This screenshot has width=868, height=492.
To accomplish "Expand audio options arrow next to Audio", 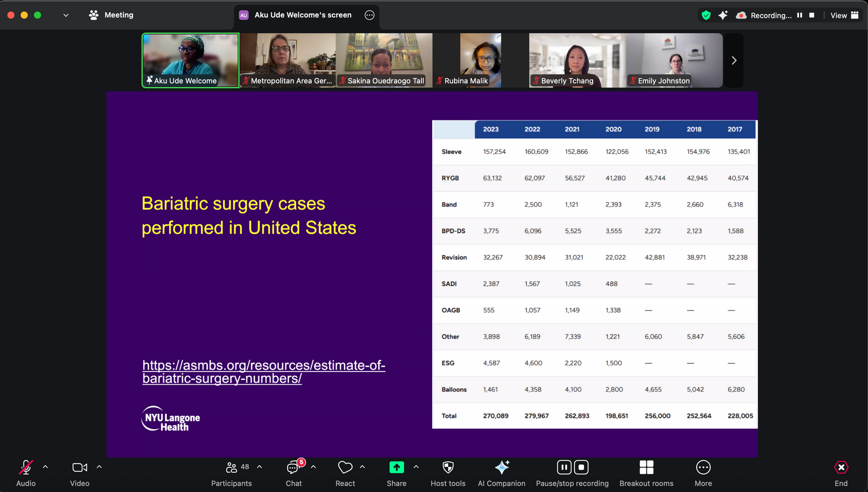I will click(x=45, y=467).
